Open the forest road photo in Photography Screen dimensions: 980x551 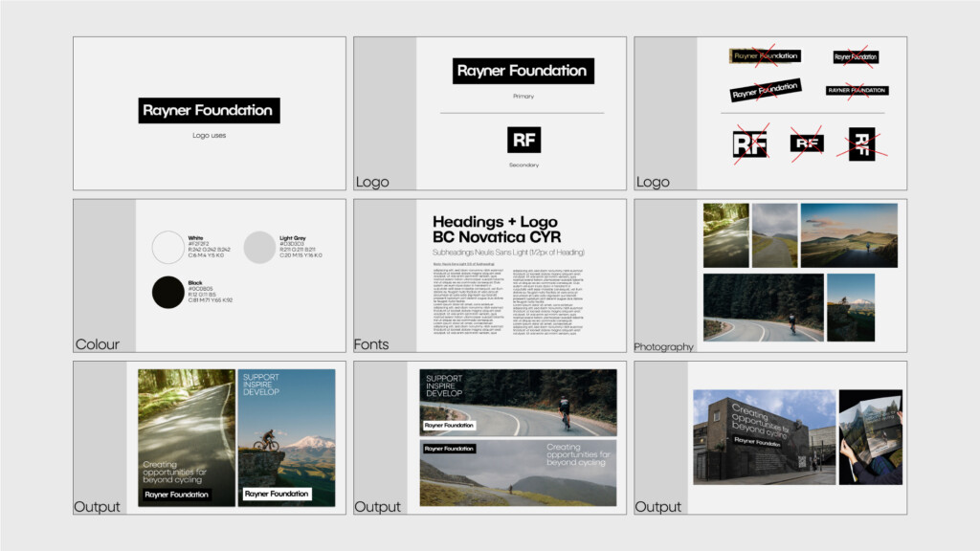pos(725,235)
